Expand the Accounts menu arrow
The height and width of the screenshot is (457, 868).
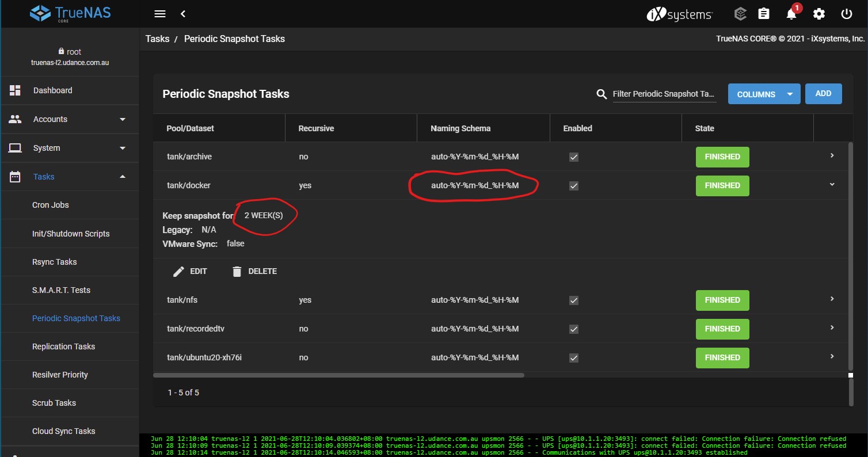[122, 119]
